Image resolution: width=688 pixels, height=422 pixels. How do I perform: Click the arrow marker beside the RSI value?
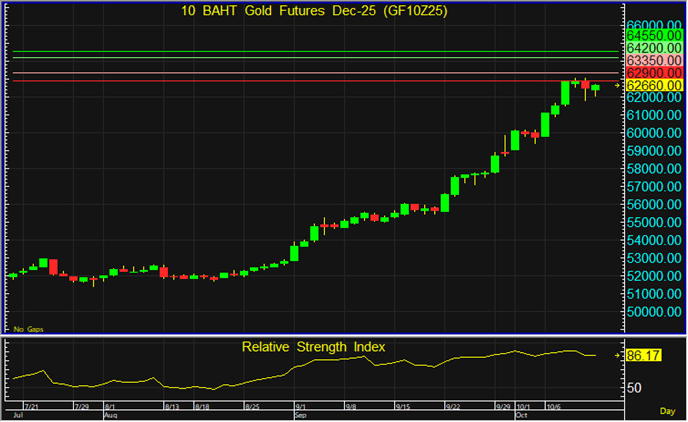pos(617,355)
